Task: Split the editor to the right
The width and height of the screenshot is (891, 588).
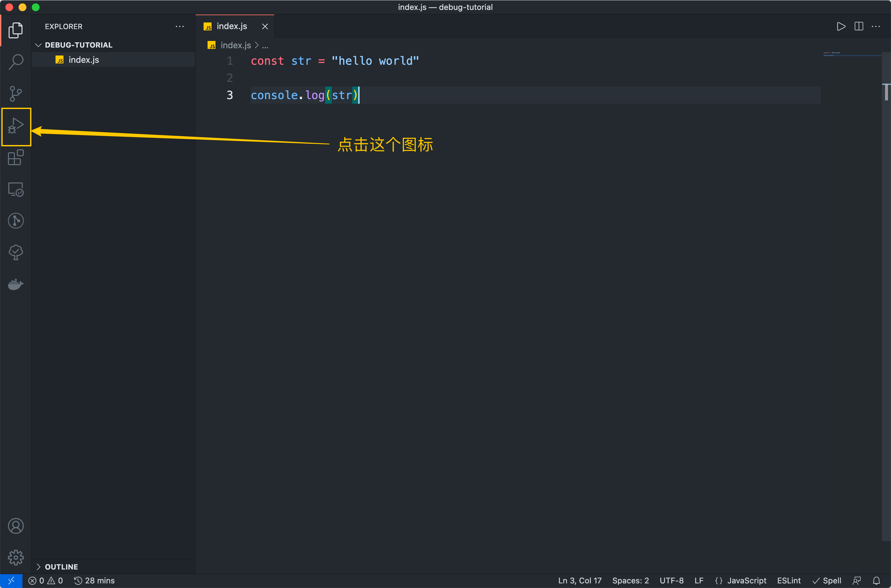Action: [x=858, y=27]
